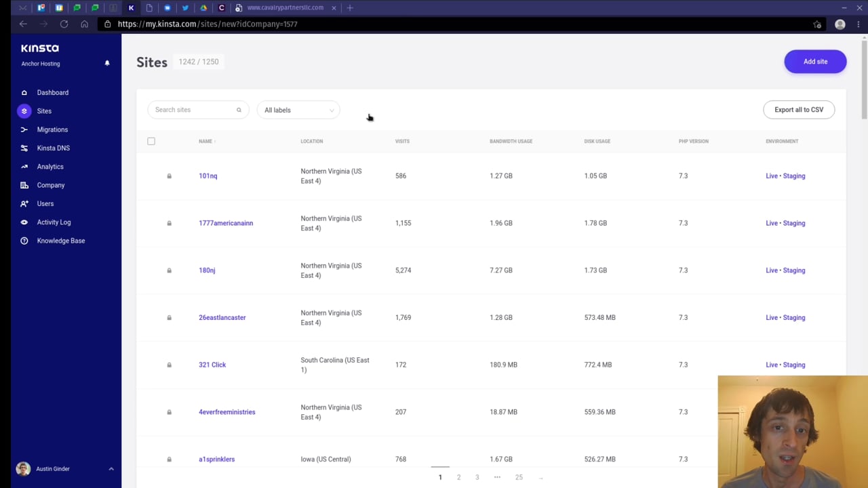Open Migrations in the sidebar

[x=52, y=129]
